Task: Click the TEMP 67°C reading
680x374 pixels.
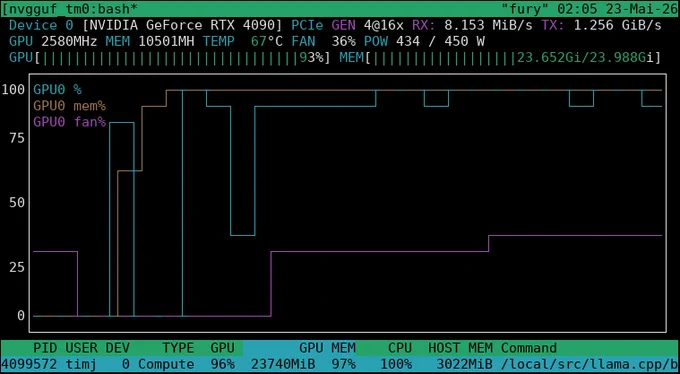Action: [x=243, y=42]
